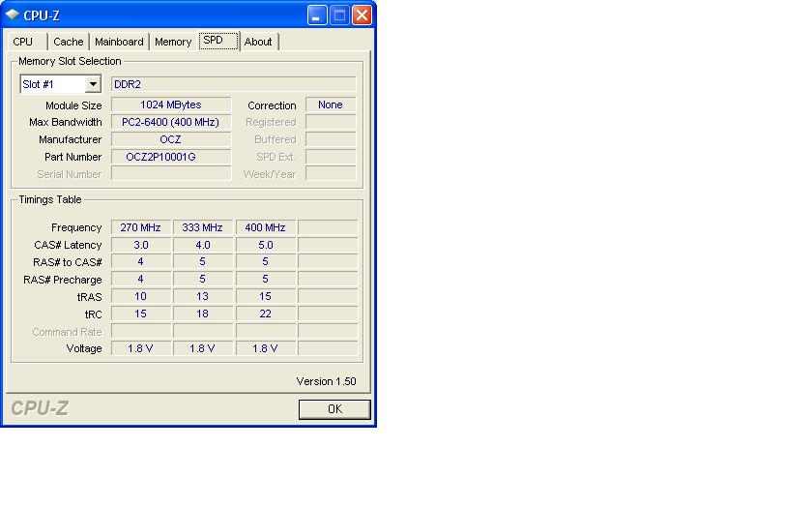Image resolution: width=812 pixels, height=508 pixels.
Task: Click the CPU-Z title bar icon
Action: 13,15
